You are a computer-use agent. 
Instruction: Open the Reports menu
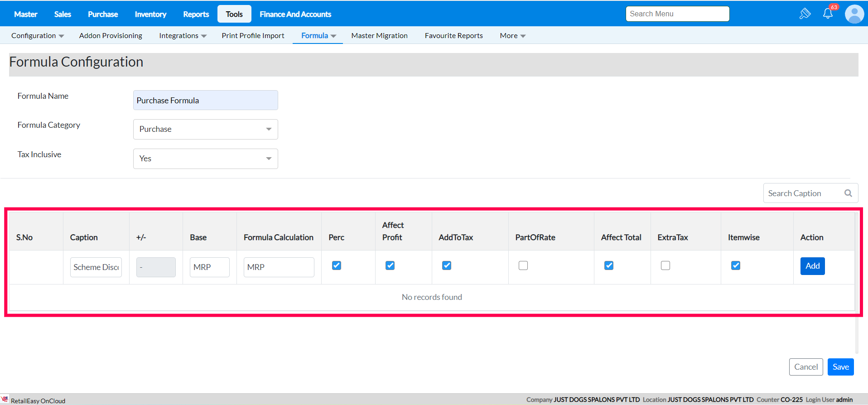tap(196, 14)
